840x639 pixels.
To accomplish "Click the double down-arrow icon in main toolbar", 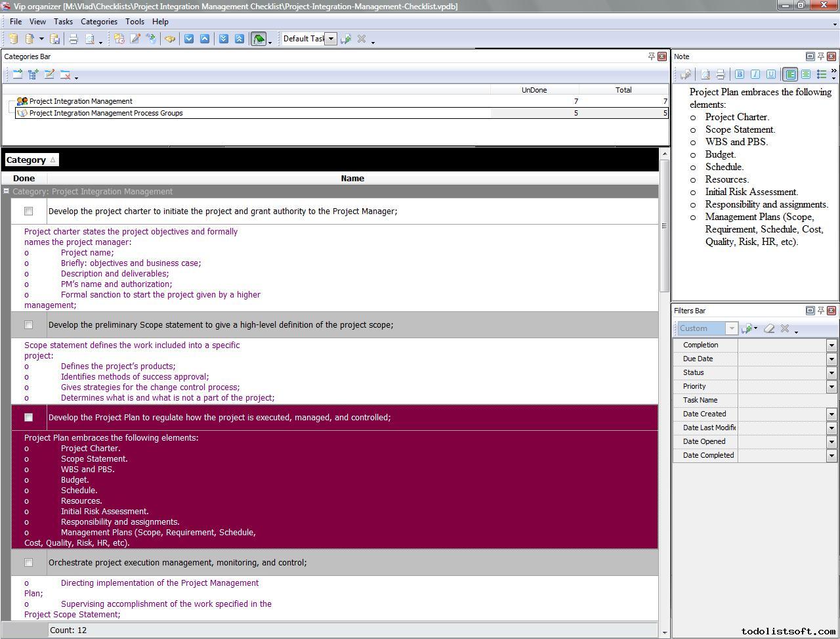I will pyautogui.click(x=224, y=39).
